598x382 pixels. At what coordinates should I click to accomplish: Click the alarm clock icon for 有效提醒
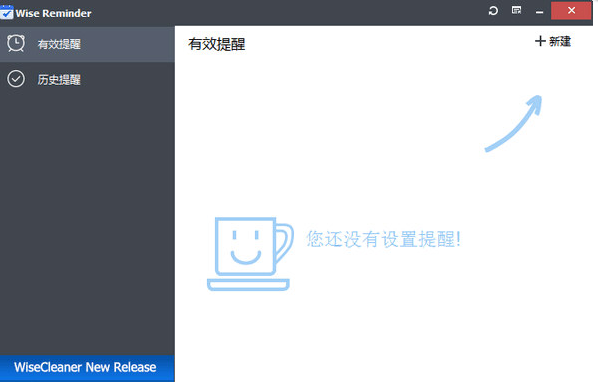pos(16,43)
